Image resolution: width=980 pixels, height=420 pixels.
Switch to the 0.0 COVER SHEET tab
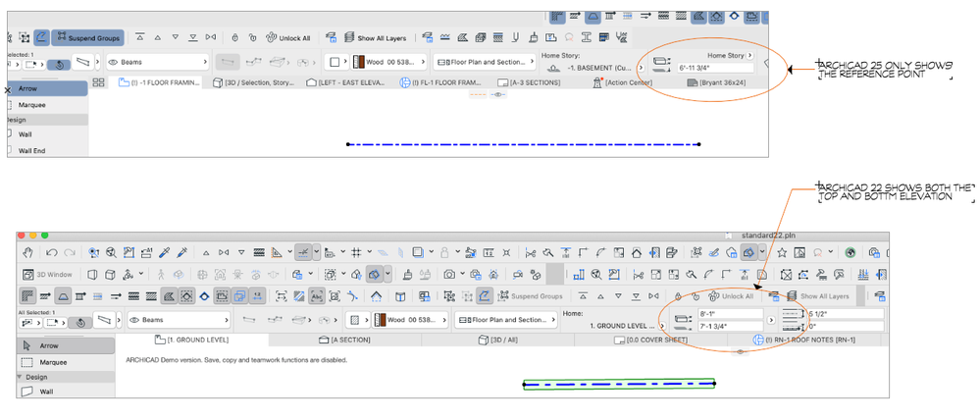[650, 340]
